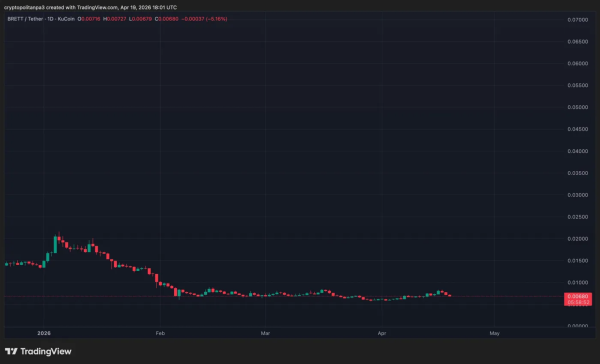
Task: Select the BRETT / Tether symbol name
Action: pos(24,18)
